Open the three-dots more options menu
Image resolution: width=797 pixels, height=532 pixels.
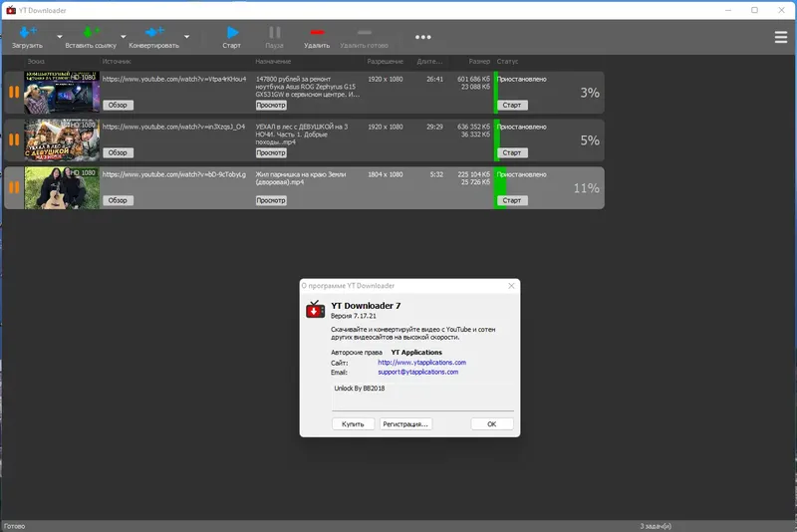coord(422,37)
